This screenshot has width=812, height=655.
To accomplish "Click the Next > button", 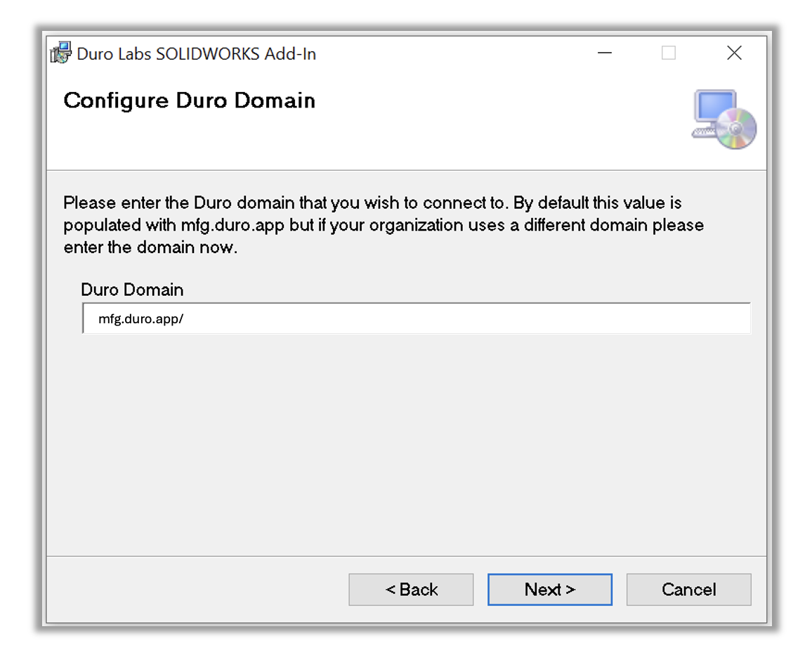I will 549,589.
